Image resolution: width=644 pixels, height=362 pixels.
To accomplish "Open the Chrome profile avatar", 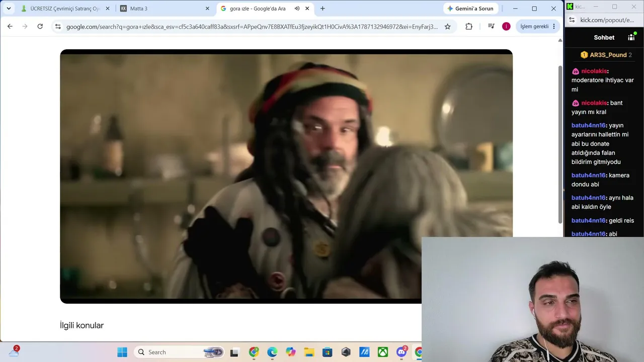I will click(x=506, y=26).
